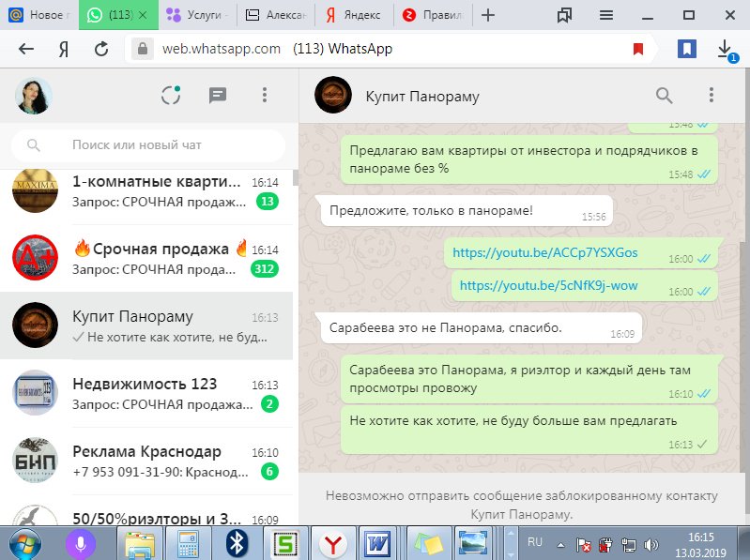The height and width of the screenshot is (560, 750).
Task: Open green S application in taskbar
Action: coord(285,544)
